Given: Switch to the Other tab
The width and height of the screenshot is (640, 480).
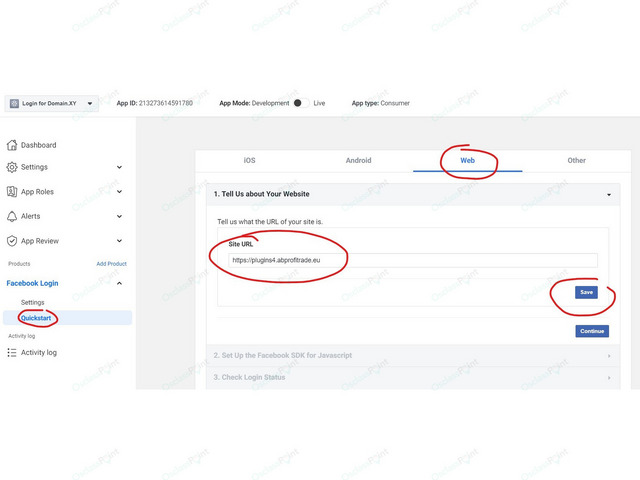Looking at the screenshot, I should coord(576,160).
